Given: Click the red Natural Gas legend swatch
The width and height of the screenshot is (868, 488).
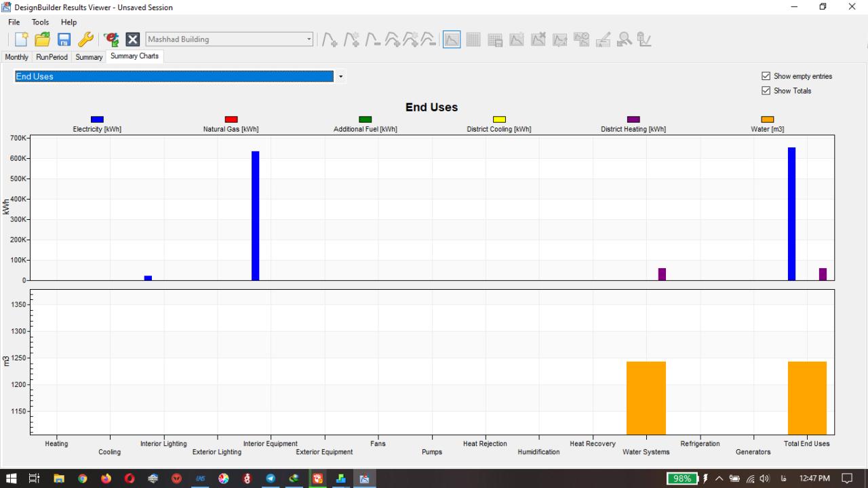Looking at the screenshot, I should [x=231, y=119].
